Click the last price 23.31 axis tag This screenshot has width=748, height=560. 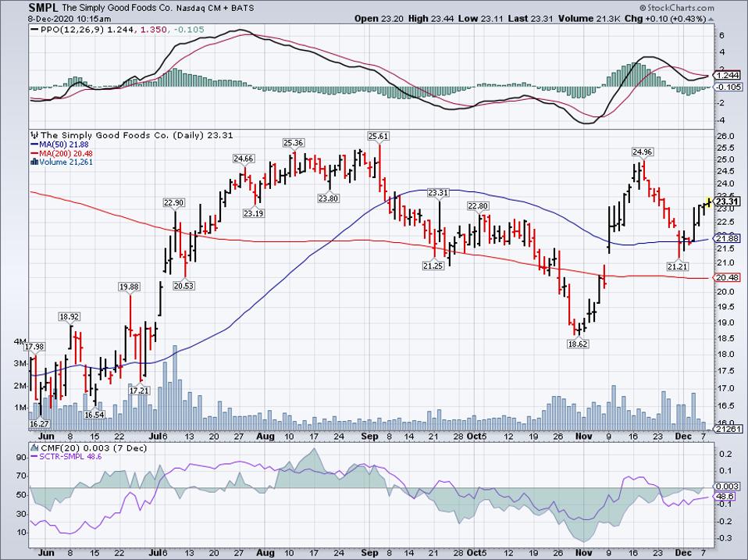[x=728, y=202]
